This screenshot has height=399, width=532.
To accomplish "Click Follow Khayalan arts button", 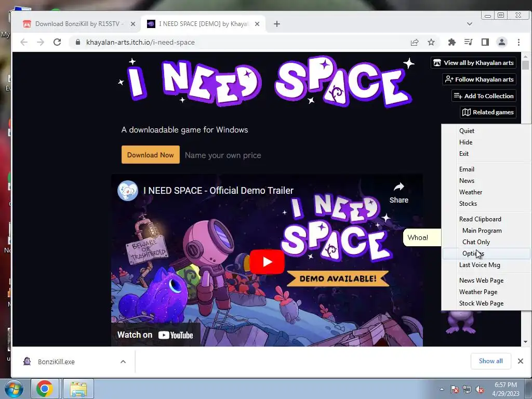I will [x=480, y=79].
